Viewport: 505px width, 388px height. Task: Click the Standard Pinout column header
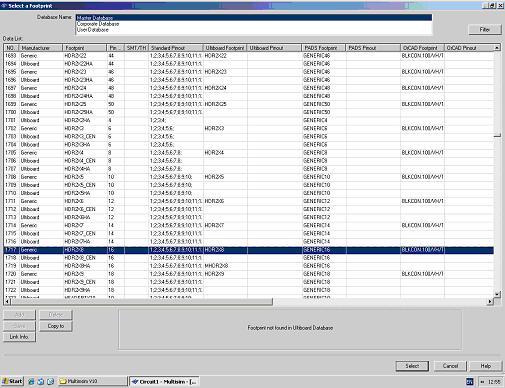[x=176, y=48]
